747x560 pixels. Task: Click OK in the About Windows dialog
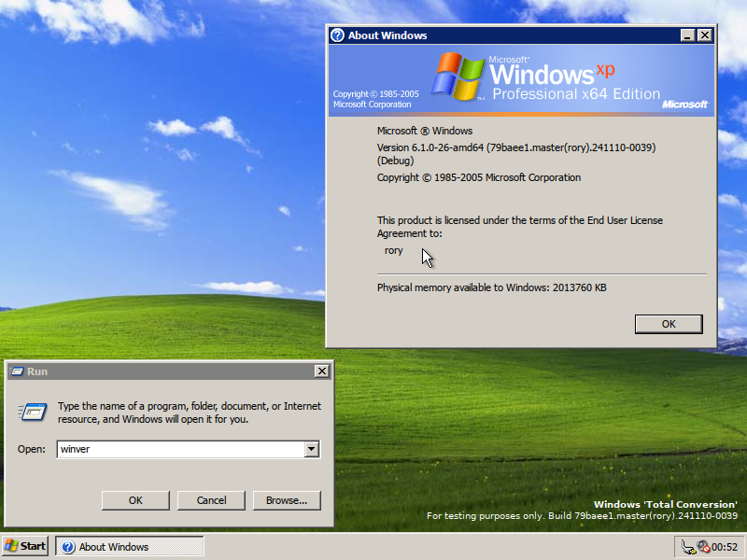coord(669,324)
